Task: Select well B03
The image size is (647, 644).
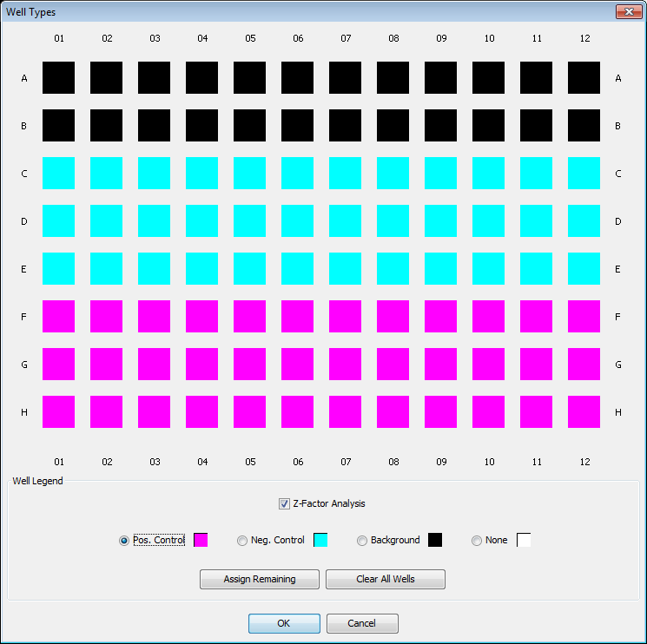Action: (x=154, y=125)
